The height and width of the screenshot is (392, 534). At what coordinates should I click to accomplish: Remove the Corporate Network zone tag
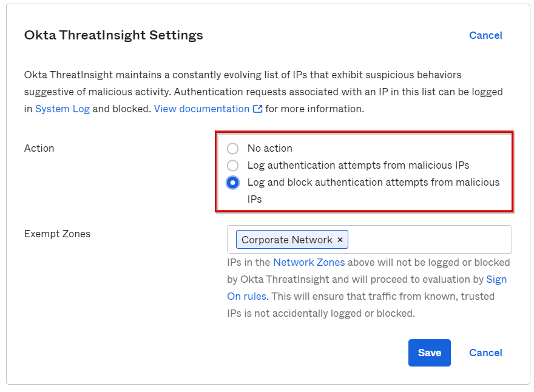340,240
